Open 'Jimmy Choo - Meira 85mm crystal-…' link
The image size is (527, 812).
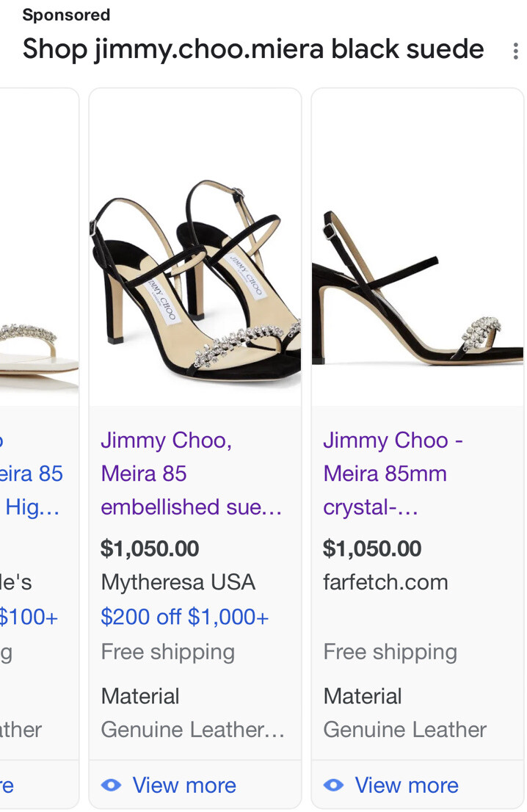click(393, 474)
